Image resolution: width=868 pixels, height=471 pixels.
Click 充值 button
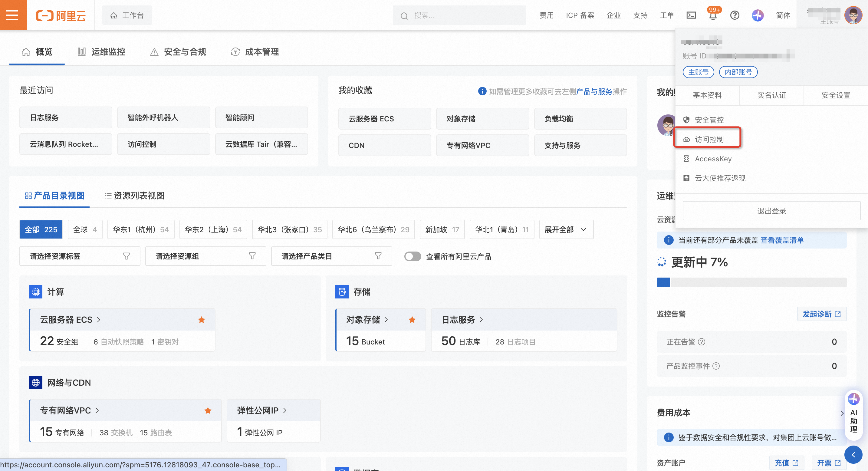coord(787,463)
